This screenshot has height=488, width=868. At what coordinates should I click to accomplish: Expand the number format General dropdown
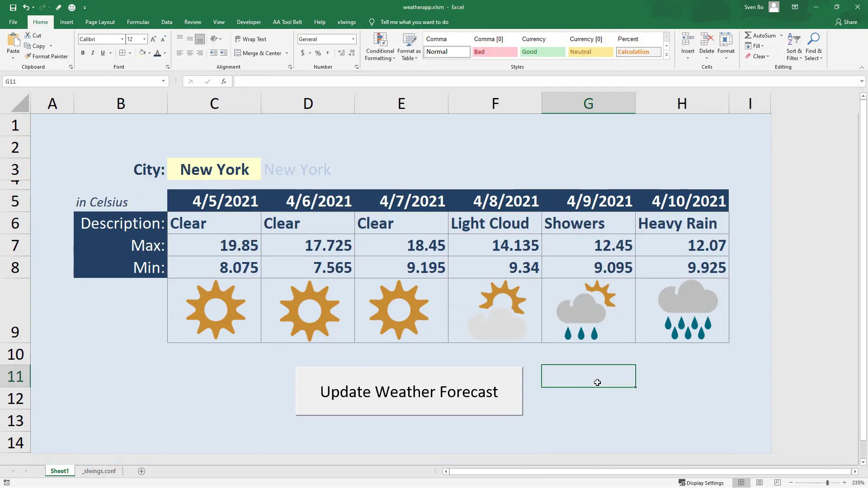[x=353, y=39]
